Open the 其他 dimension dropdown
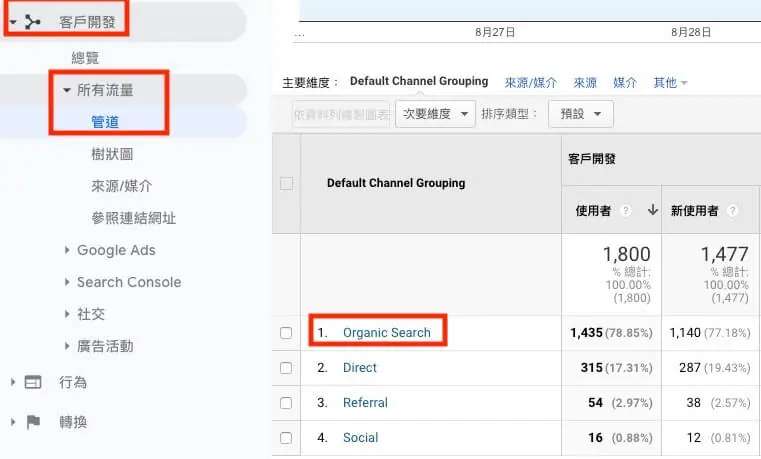 pyautogui.click(x=670, y=82)
